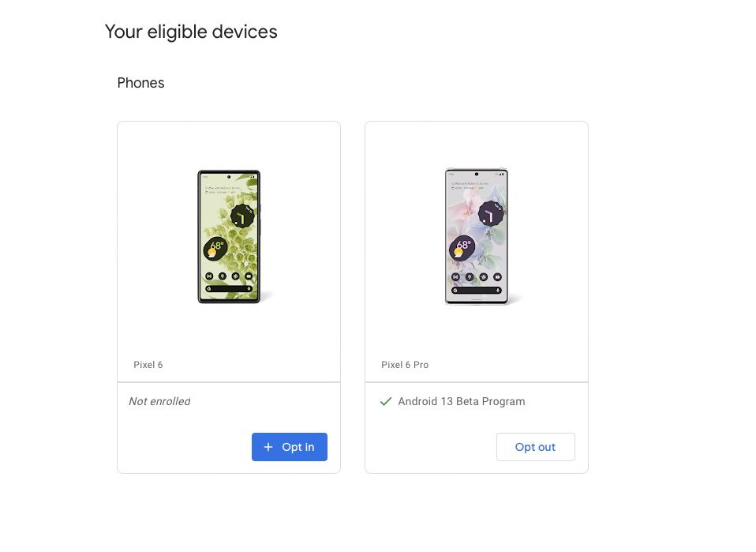Click the Phones section heading
This screenshot has width=756, height=552.
click(x=140, y=83)
